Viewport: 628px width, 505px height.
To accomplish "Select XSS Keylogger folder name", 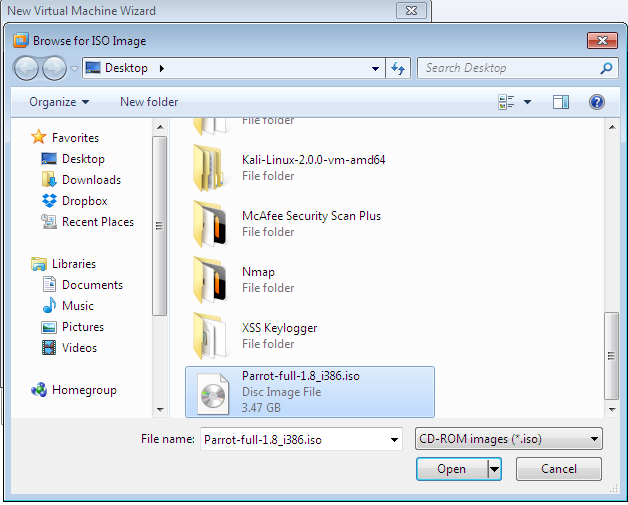I will (280, 328).
